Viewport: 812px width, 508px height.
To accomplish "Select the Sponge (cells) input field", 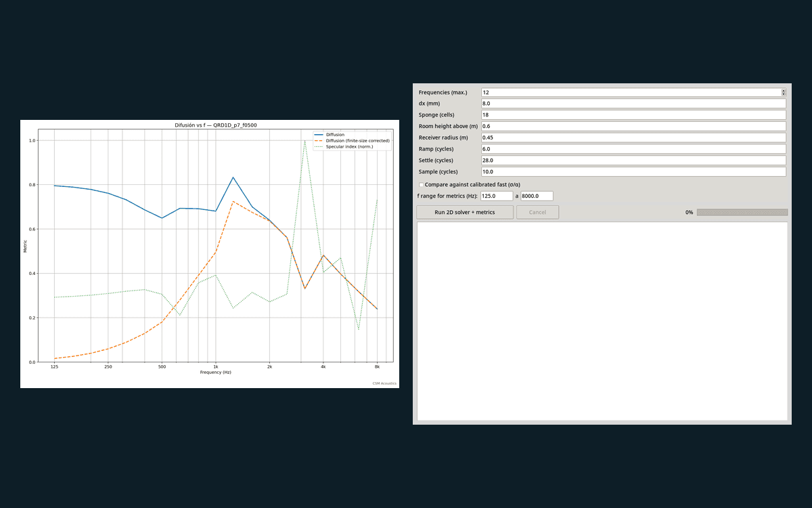I will [x=633, y=115].
